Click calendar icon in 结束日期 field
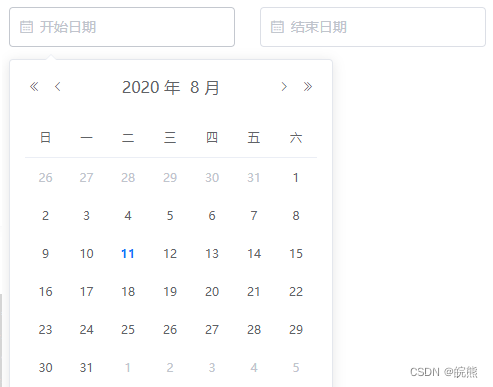 point(277,27)
